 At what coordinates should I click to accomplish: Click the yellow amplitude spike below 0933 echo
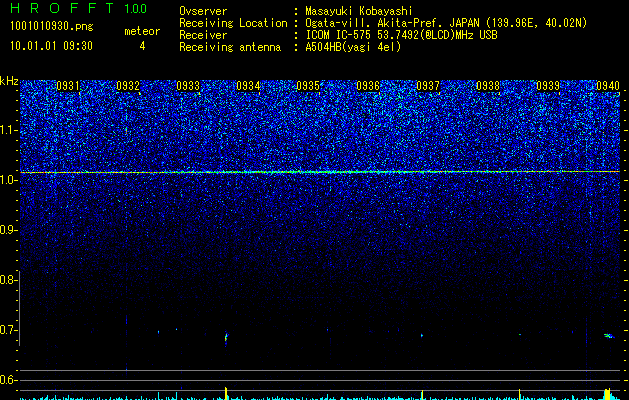pyautogui.click(x=226, y=393)
